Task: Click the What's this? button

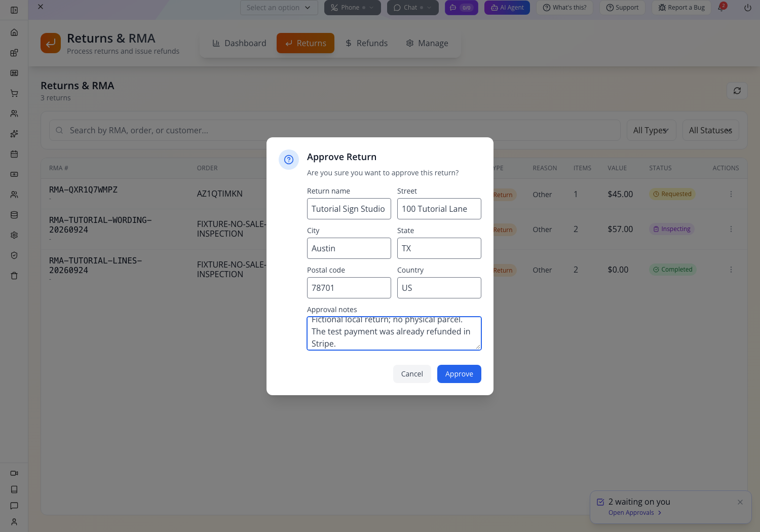Action: click(x=564, y=8)
